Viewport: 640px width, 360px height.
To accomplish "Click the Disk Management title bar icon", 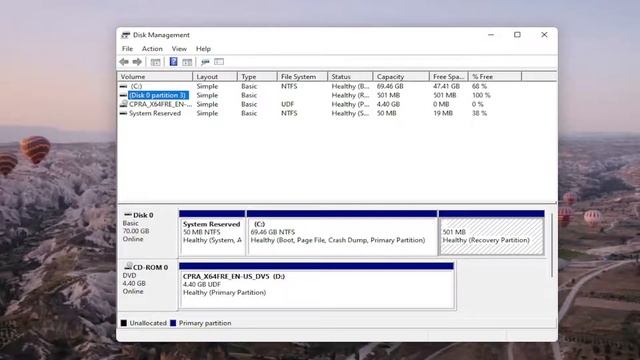I will click(x=125, y=35).
